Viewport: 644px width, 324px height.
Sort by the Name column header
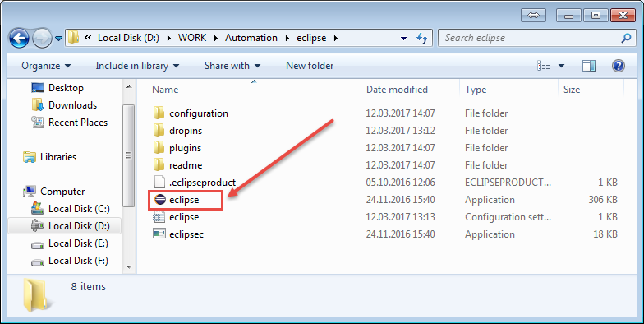click(x=165, y=89)
